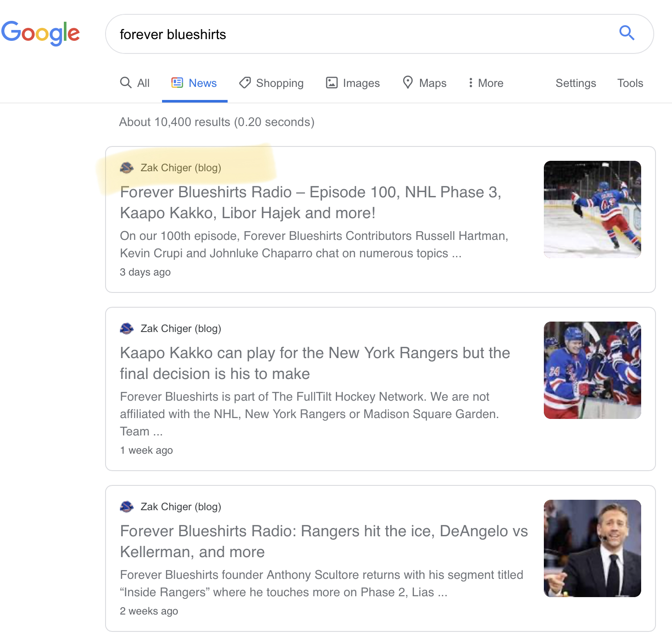Viewport: 672px width, 641px height.
Task: Click the Images picture icon
Action: tap(332, 83)
